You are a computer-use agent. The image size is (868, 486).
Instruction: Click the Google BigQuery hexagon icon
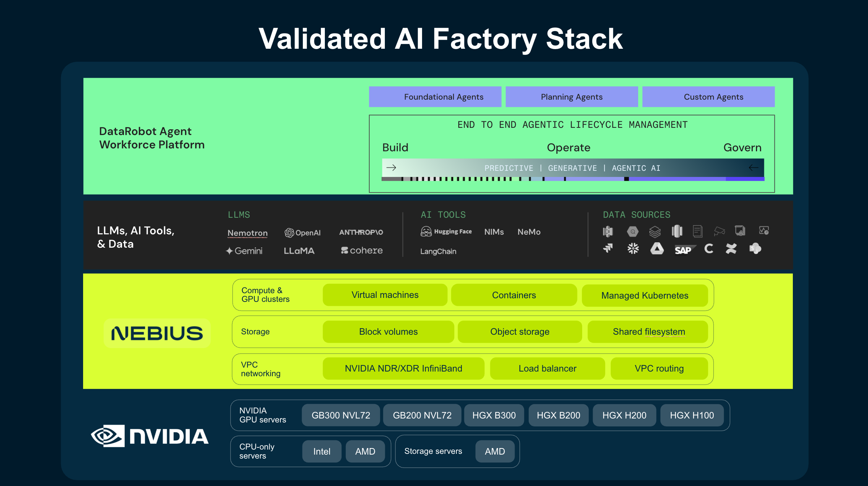633,231
